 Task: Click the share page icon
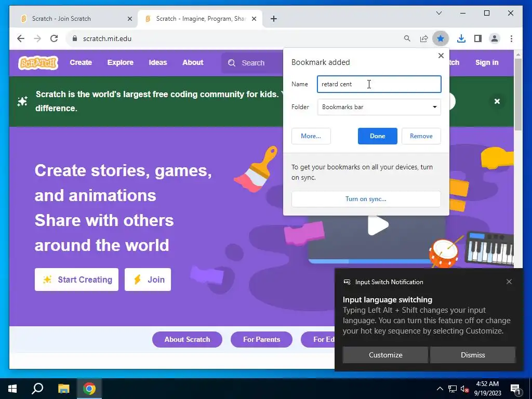pos(424,38)
